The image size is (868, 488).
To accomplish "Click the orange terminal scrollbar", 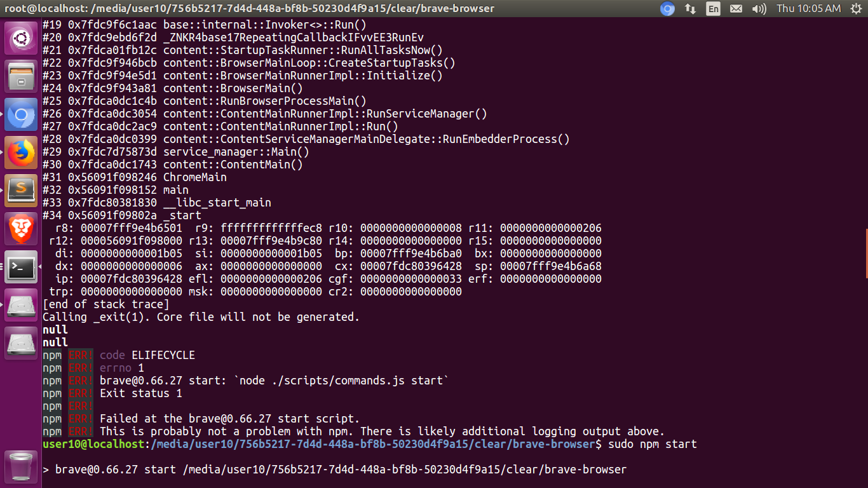I will click(865, 254).
